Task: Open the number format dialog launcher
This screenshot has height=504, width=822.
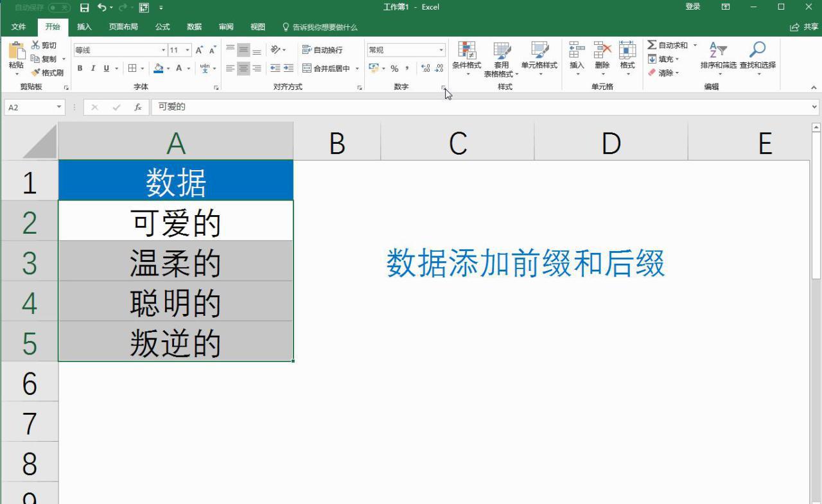Action: [443, 87]
